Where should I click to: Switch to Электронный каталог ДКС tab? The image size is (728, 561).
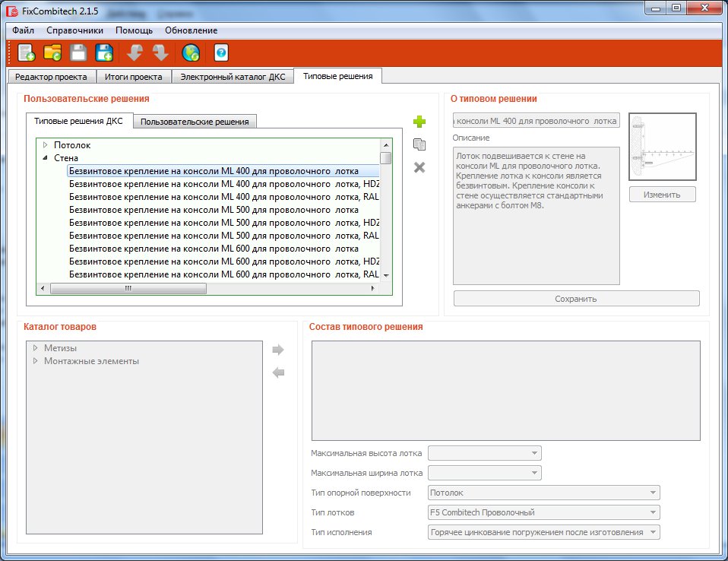click(x=233, y=77)
